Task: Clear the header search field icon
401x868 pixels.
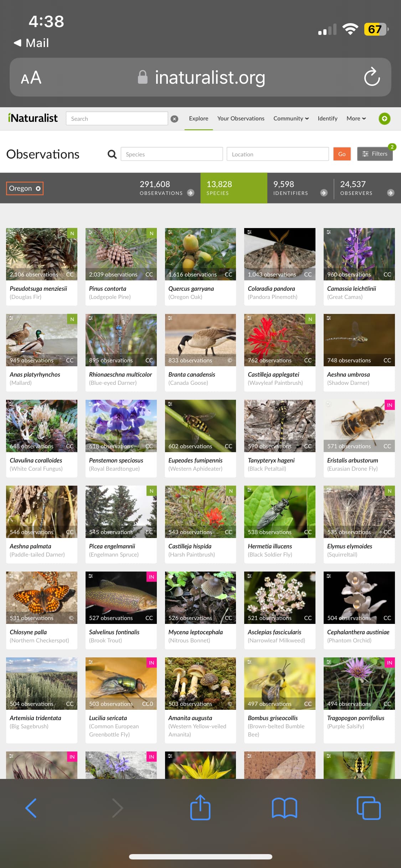Action: (x=174, y=119)
